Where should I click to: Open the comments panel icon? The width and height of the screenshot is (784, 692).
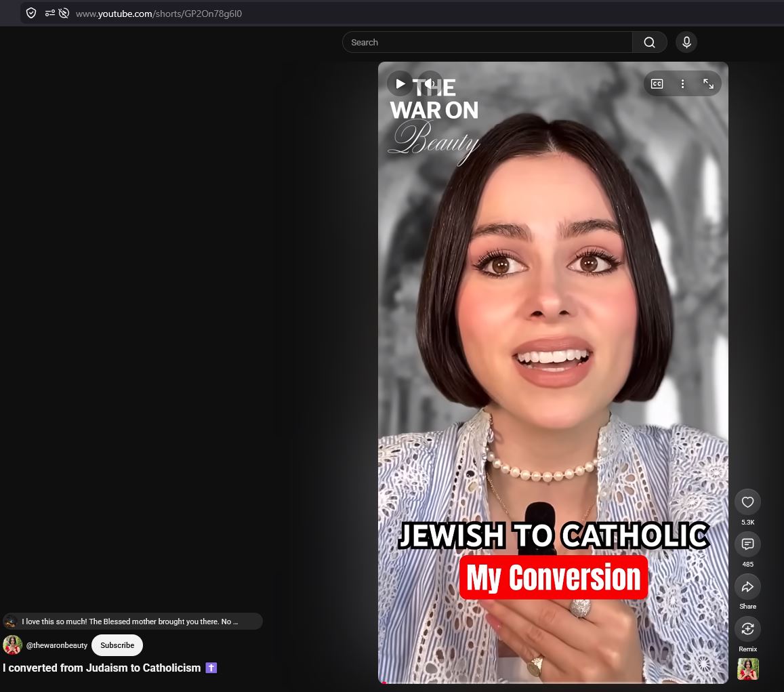click(747, 544)
